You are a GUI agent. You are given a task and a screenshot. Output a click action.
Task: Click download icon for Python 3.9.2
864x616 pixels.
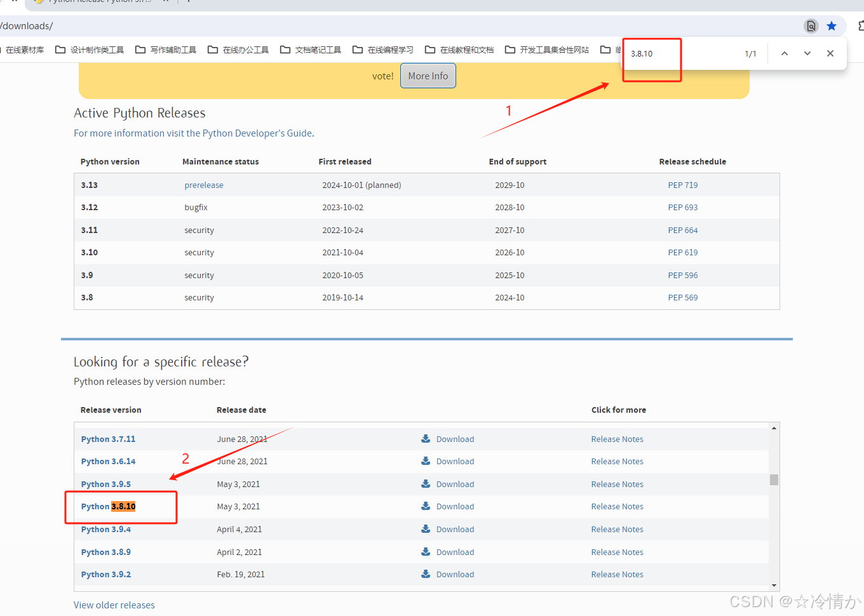click(426, 574)
